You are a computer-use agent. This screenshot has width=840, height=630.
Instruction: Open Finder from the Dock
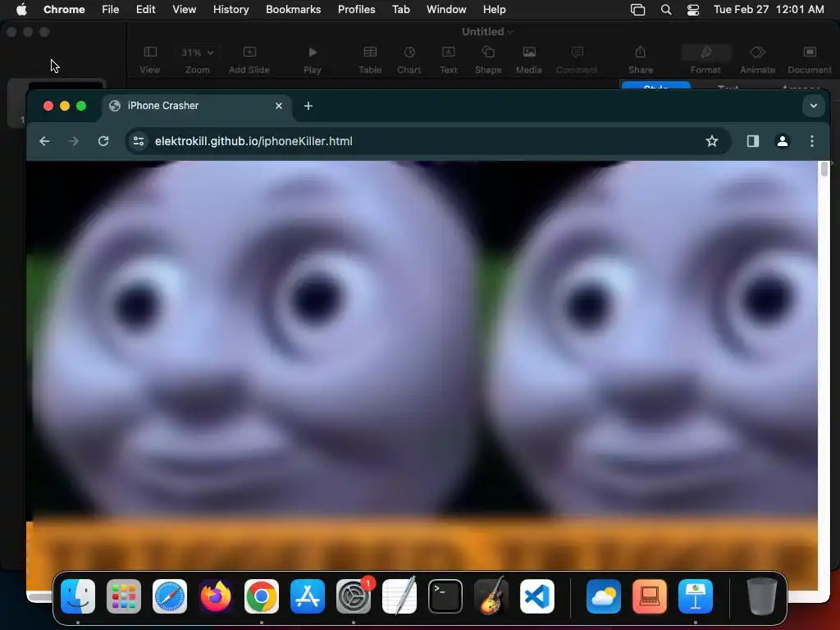pos(78,596)
